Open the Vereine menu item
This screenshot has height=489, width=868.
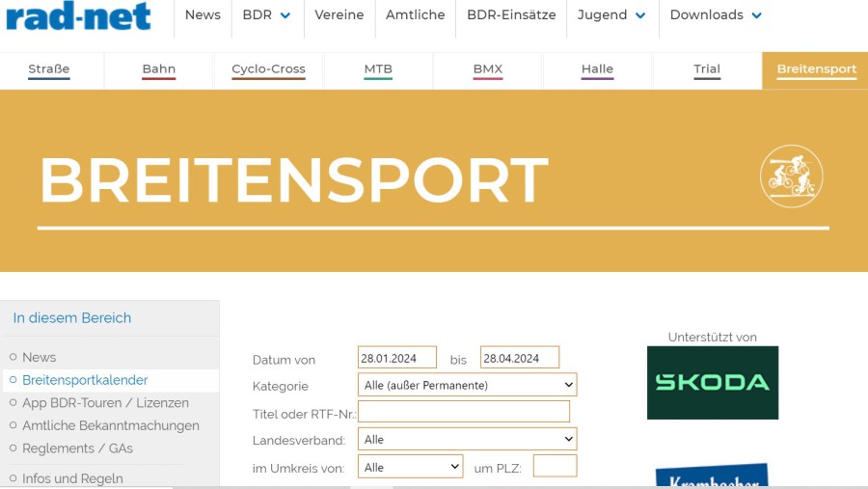point(339,15)
